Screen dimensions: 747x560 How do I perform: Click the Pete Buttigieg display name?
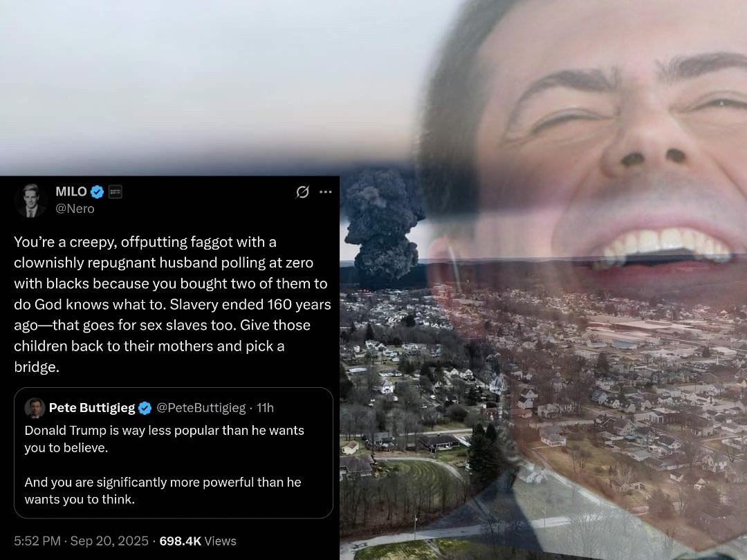click(x=92, y=408)
